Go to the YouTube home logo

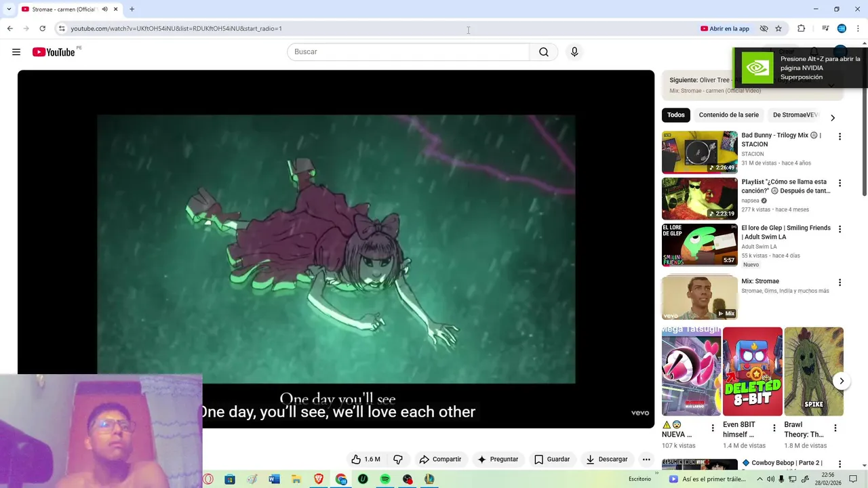[x=54, y=52]
